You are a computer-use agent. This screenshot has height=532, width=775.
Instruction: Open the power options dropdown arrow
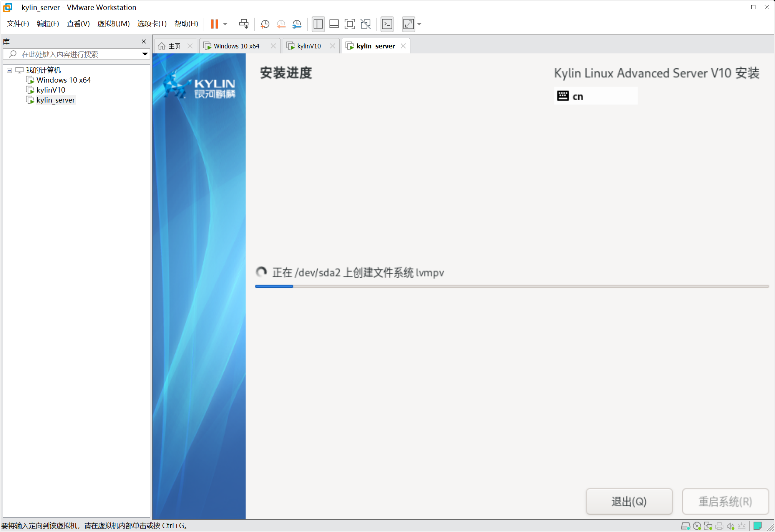[x=225, y=24]
